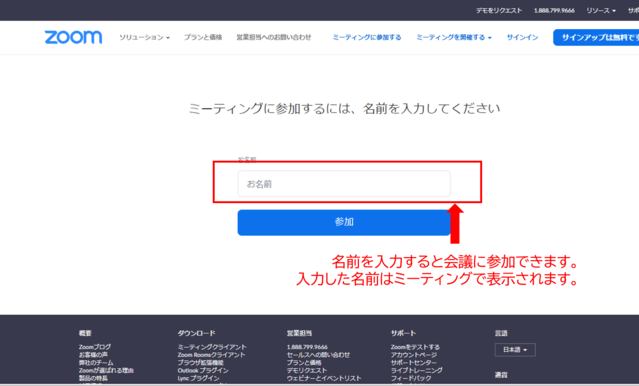Open プランと価格 in the top navigation
The width and height of the screenshot is (639, 386).
[203, 37]
